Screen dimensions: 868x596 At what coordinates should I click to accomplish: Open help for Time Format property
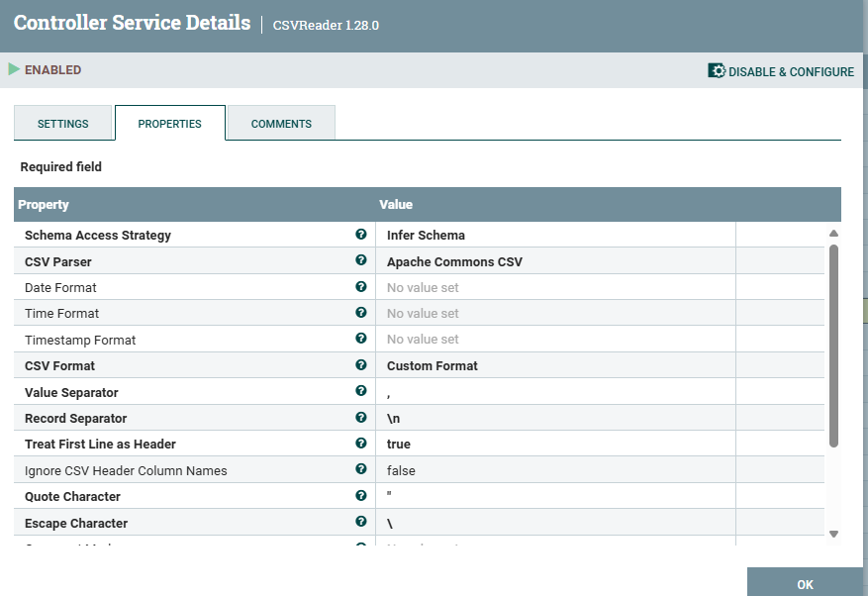point(361,313)
